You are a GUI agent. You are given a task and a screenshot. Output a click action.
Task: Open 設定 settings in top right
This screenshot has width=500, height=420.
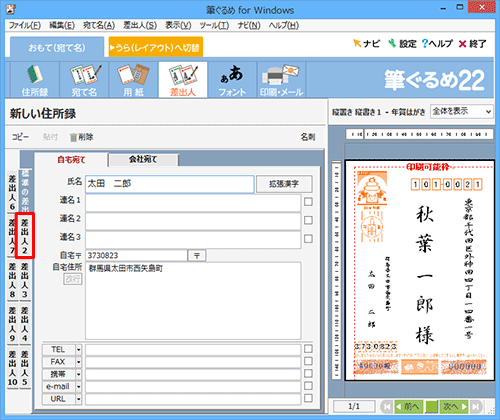[x=402, y=44]
